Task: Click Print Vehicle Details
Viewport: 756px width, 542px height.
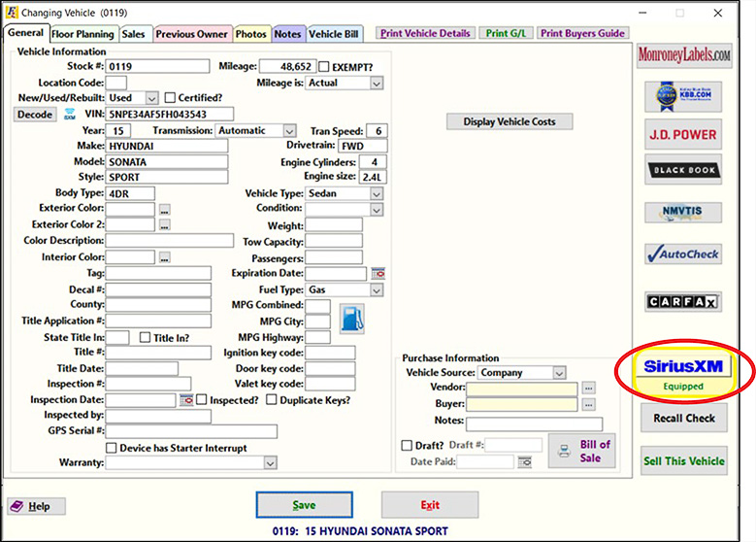Action: coord(425,33)
